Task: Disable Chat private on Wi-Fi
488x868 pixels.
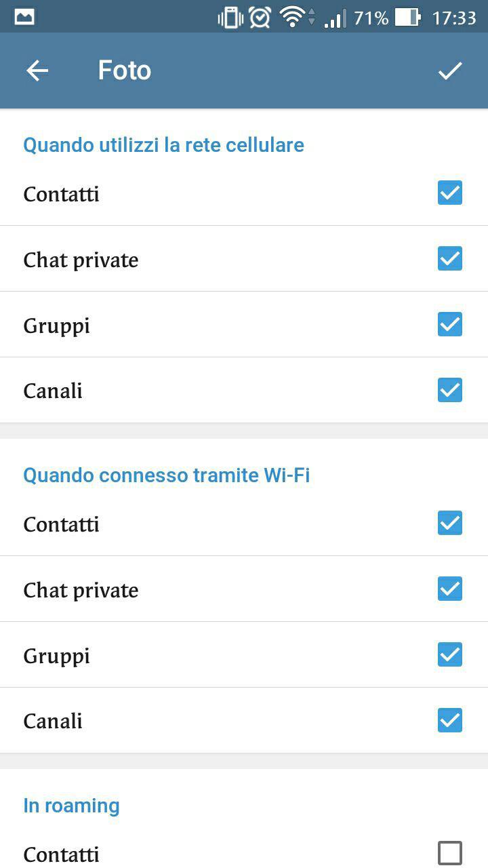Action: [450, 589]
